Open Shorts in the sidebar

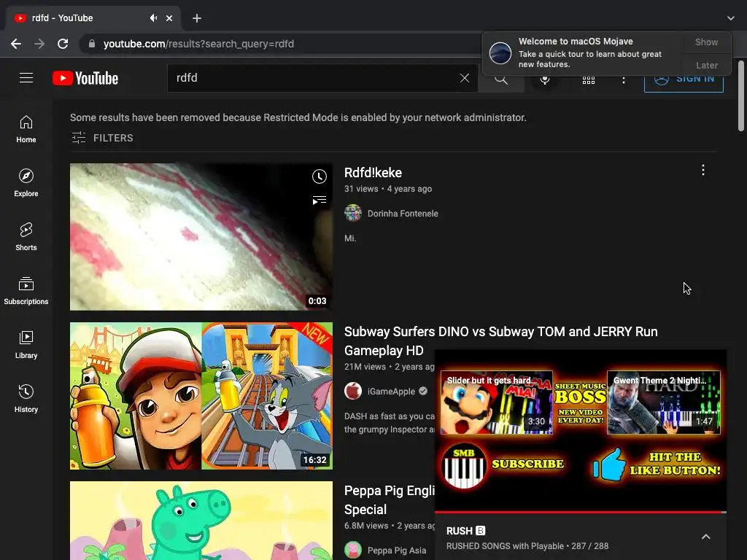click(26, 237)
